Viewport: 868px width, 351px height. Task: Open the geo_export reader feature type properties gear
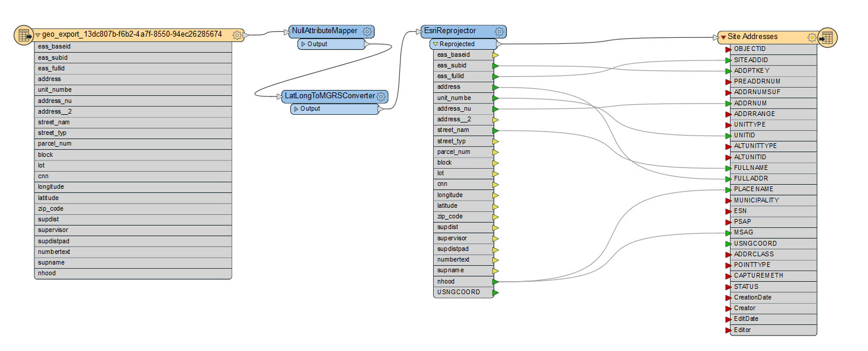coord(238,36)
